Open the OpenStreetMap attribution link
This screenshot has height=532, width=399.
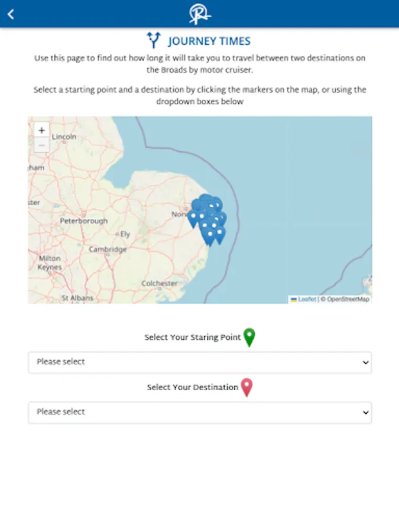click(x=348, y=299)
